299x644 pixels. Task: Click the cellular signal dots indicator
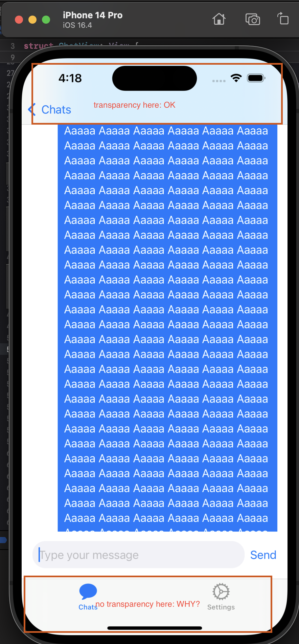pos(219,81)
